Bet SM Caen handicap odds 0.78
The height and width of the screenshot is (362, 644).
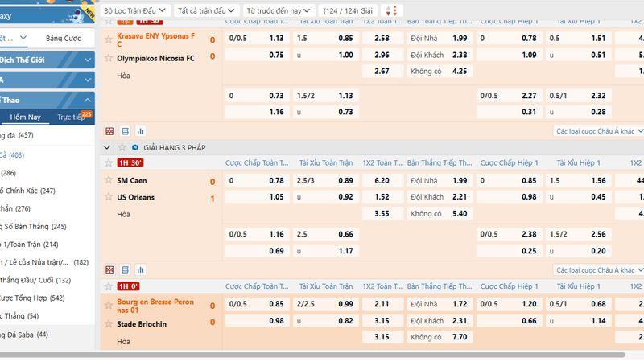tap(256, 180)
